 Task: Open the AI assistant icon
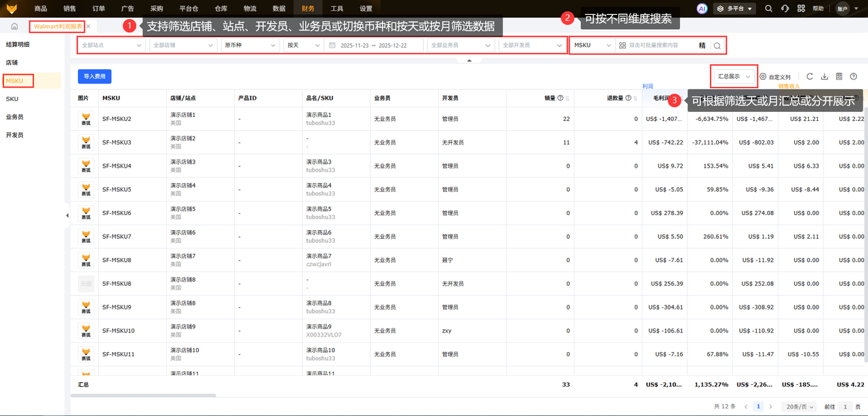pyautogui.click(x=702, y=9)
